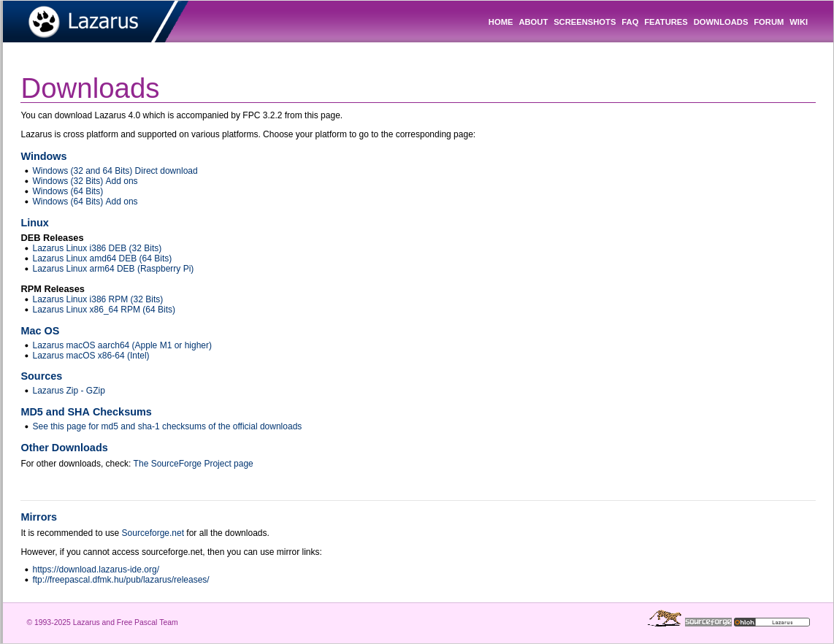Open the SCREENSHOTS menu item
Screen dimensions: 834x644
(584, 22)
